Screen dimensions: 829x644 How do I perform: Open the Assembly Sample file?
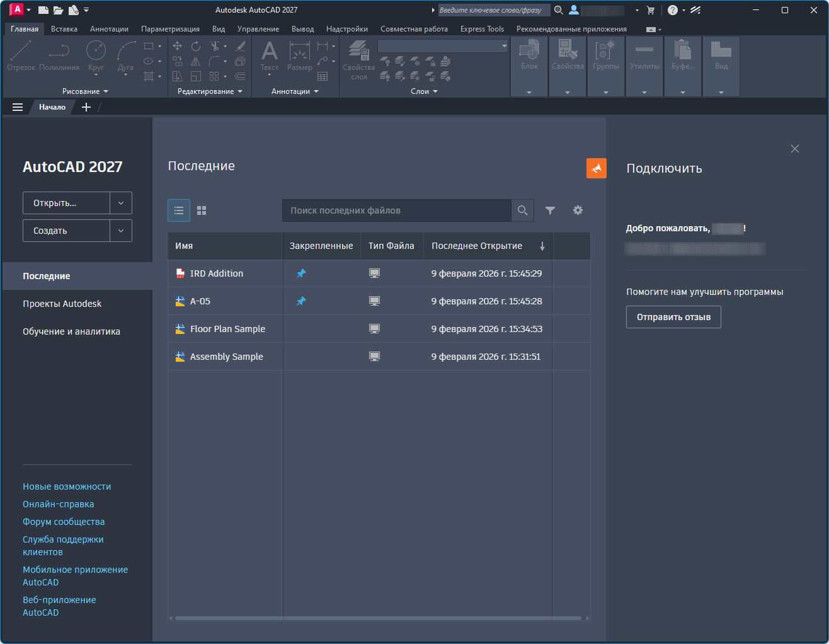(x=379, y=357)
